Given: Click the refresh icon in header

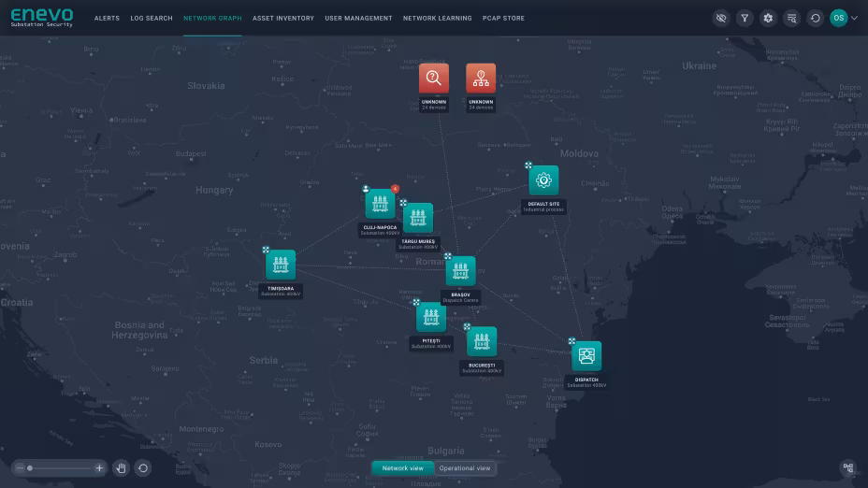Looking at the screenshot, I should [x=816, y=19].
